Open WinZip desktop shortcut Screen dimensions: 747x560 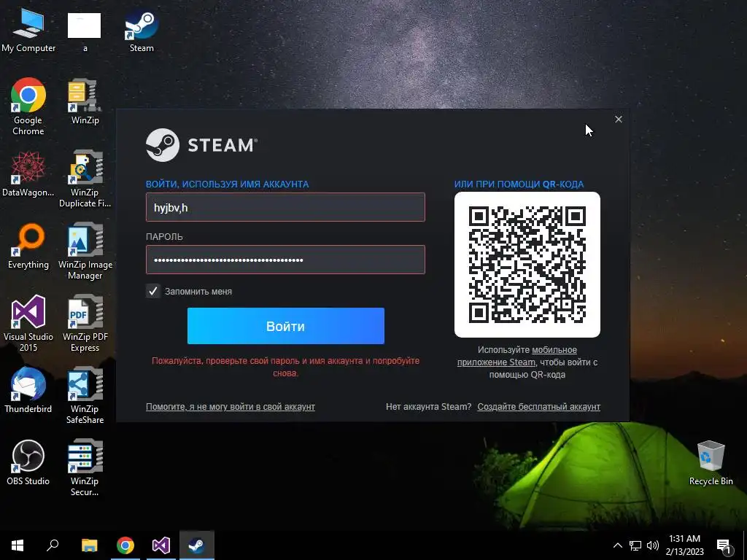click(85, 101)
